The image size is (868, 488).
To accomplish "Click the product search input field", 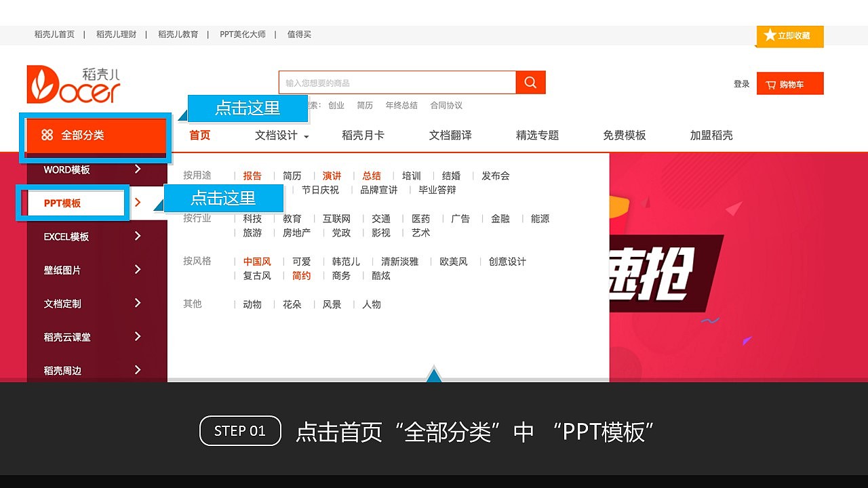I will 397,82.
